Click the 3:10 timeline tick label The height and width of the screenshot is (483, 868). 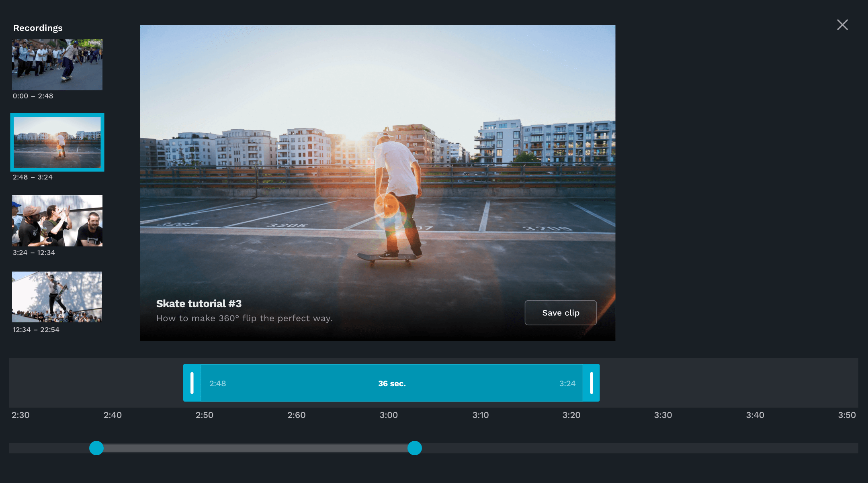[x=481, y=415]
